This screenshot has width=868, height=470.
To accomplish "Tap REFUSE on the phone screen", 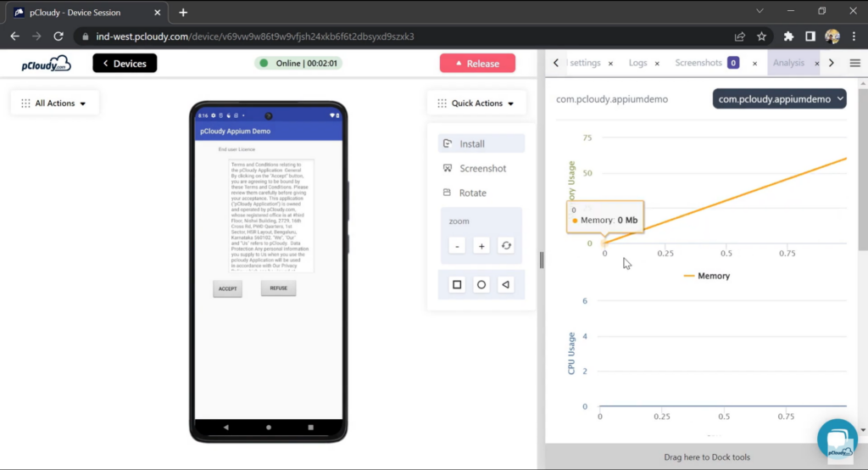I will pyautogui.click(x=278, y=288).
